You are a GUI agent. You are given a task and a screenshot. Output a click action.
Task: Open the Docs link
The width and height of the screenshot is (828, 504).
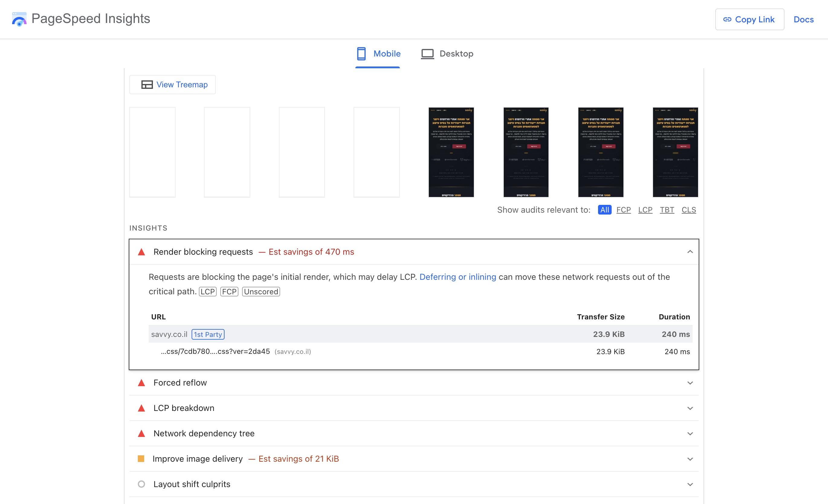[803, 19]
